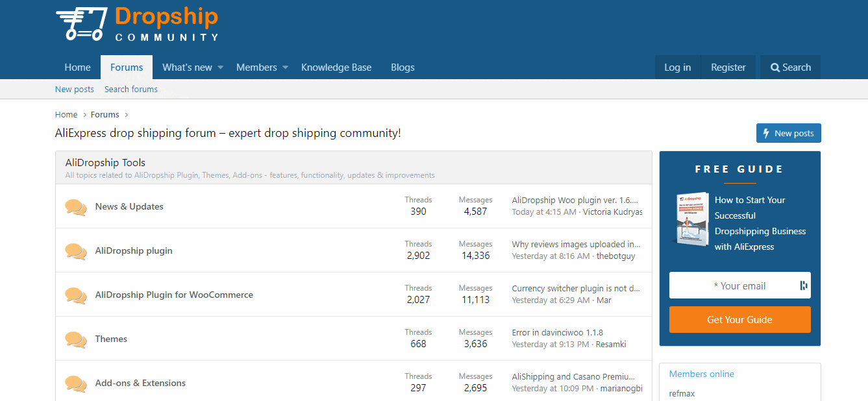868x401 pixels.
Task: Click the Themes forum bubble icon
Action: pos(76,339)
